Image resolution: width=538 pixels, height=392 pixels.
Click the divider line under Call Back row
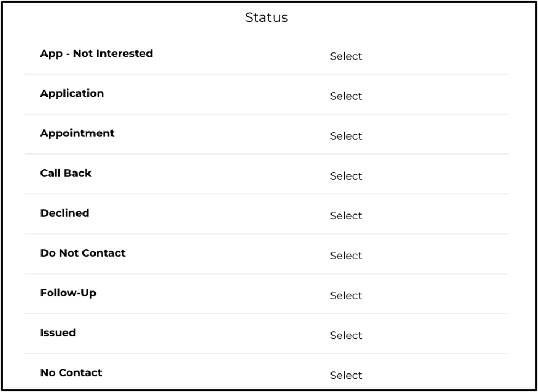point(267,194)
